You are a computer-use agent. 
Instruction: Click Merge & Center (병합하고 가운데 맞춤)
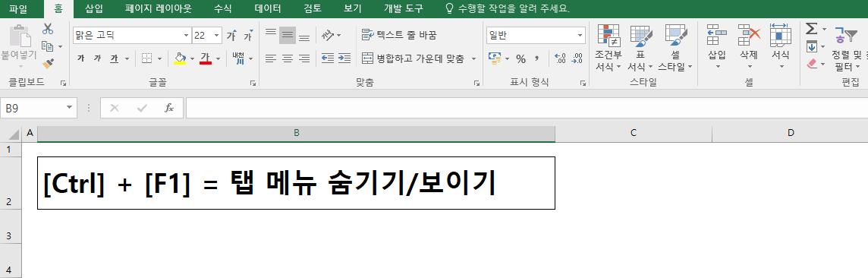[x=413, y=58]
